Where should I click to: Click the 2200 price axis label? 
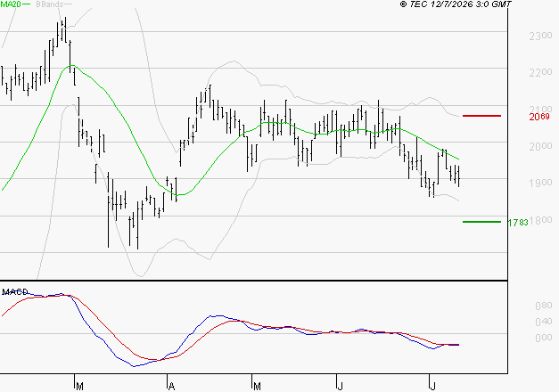click(x=540, y=72)
